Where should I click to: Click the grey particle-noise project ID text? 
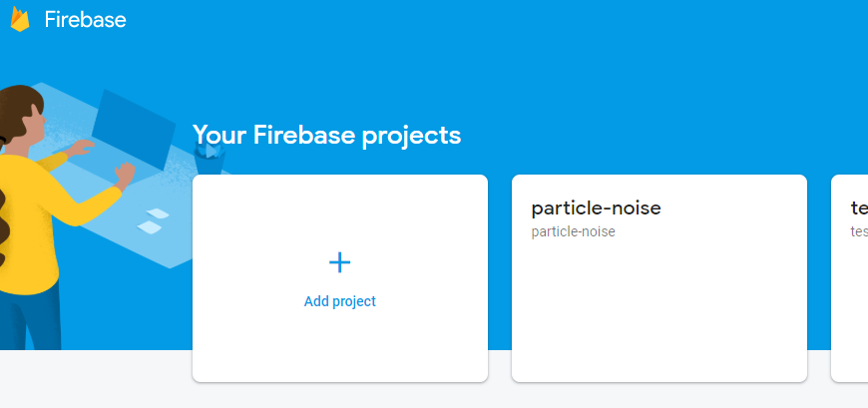573,232
